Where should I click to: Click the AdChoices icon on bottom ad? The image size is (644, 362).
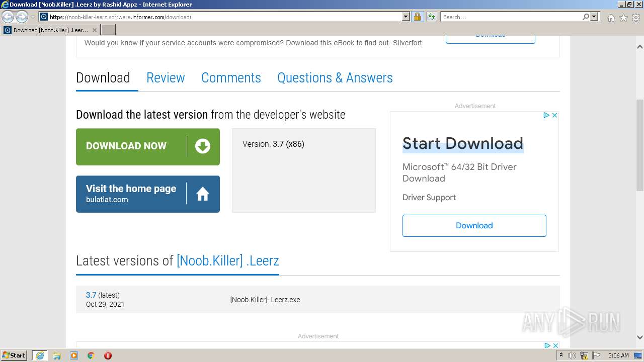click(547, 345)
